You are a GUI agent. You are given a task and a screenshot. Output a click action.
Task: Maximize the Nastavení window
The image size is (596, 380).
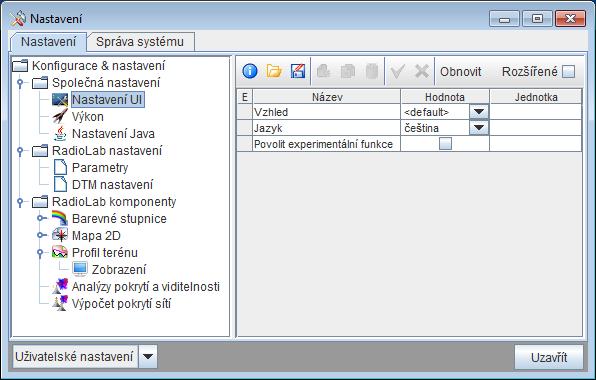point(537,19)
